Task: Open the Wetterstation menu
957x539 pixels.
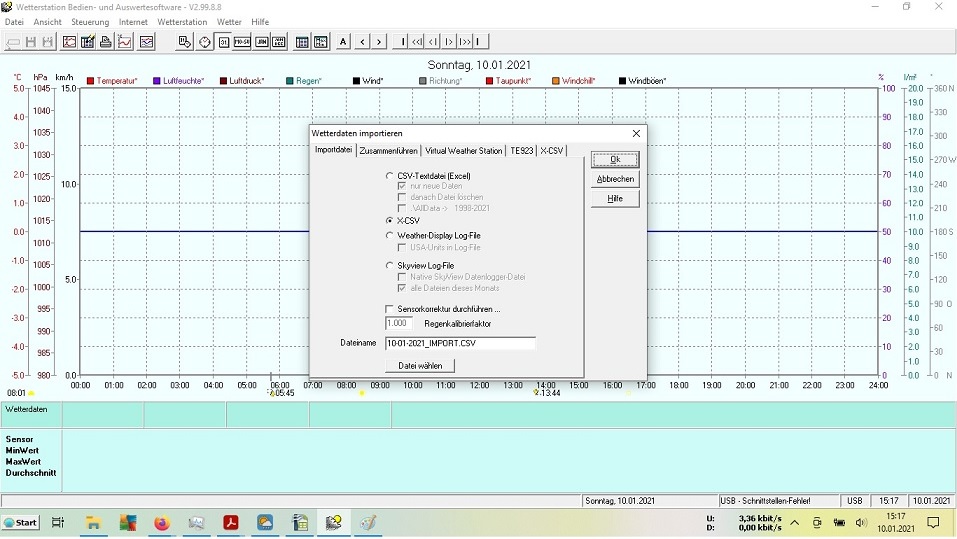Action: [x=182, y=22]
